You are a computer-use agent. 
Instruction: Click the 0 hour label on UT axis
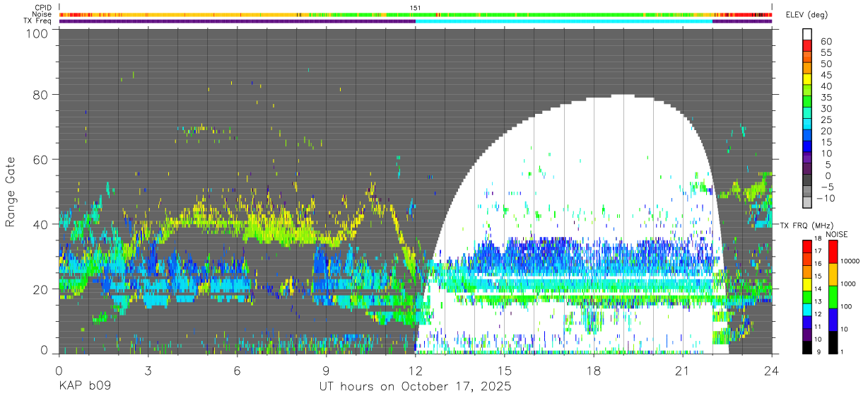click(59, 371)
